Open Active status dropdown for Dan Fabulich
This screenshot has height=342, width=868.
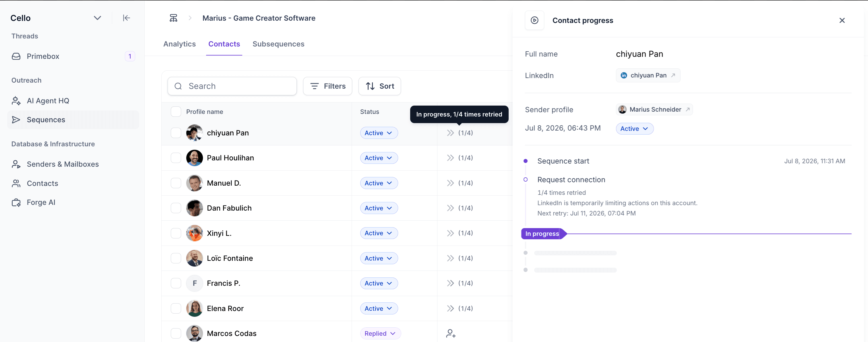379,208
